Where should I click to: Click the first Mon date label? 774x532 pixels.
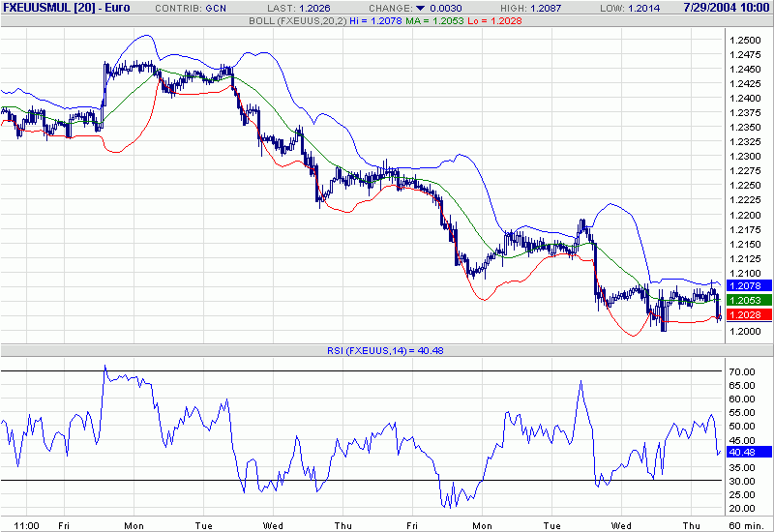[x=134, y=525]
